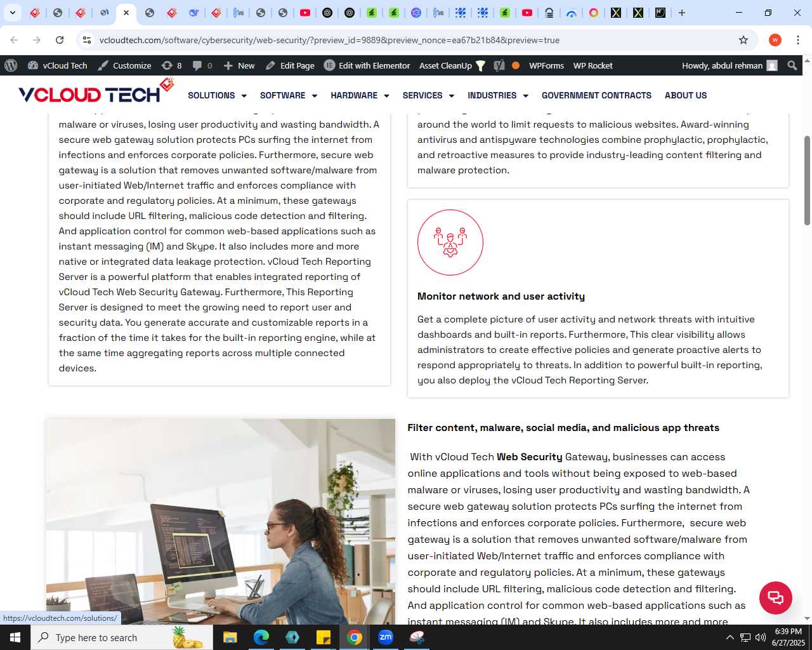Click the Monitor network and user activity heading
This screenshot has width=812, height=650.
(x=501, y=296)
